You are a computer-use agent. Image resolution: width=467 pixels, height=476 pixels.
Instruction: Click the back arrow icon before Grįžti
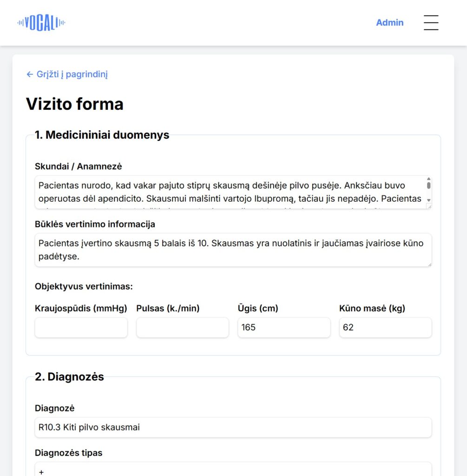pos(29,74)
